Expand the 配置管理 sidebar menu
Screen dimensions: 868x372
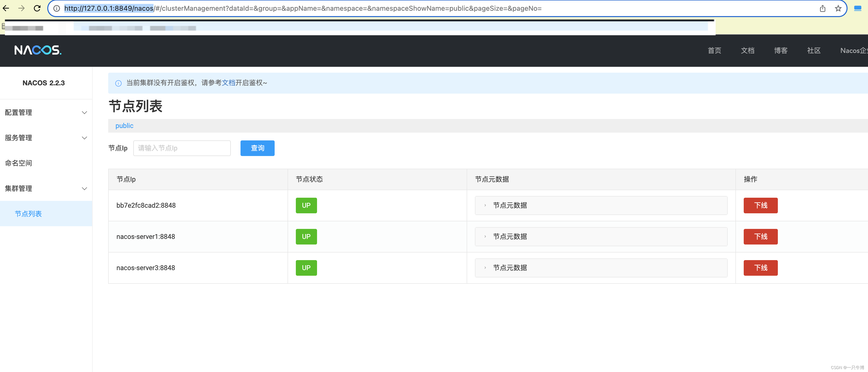pos(46,113)
